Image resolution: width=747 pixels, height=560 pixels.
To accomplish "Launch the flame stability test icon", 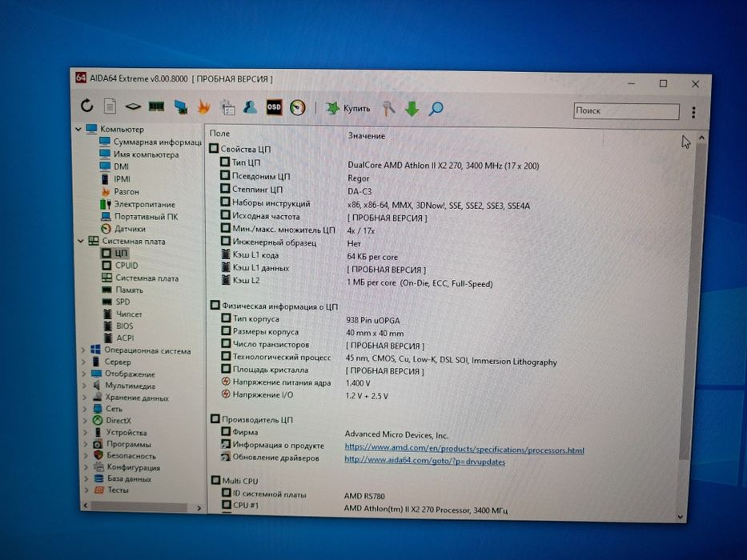I will click(x=204, y=106).
